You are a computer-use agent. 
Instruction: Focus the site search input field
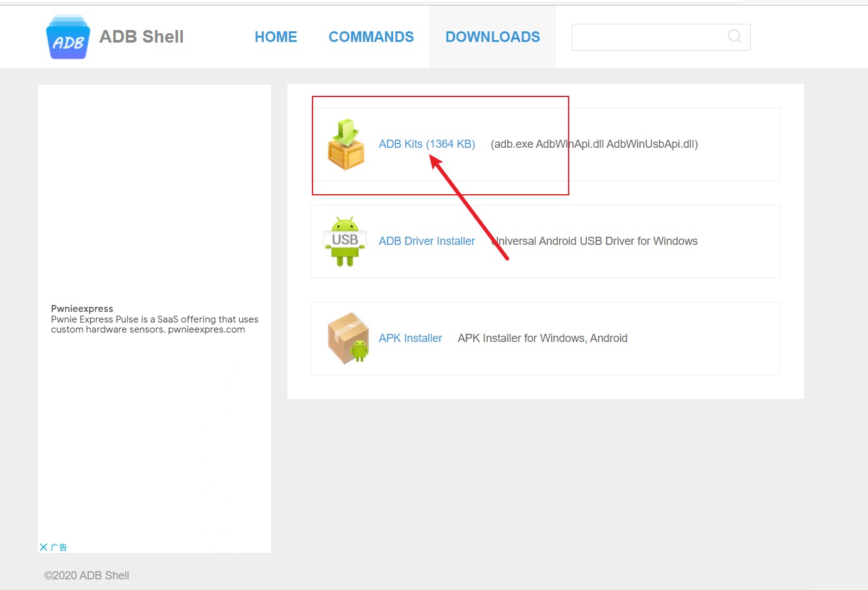[x=661, y=37]
